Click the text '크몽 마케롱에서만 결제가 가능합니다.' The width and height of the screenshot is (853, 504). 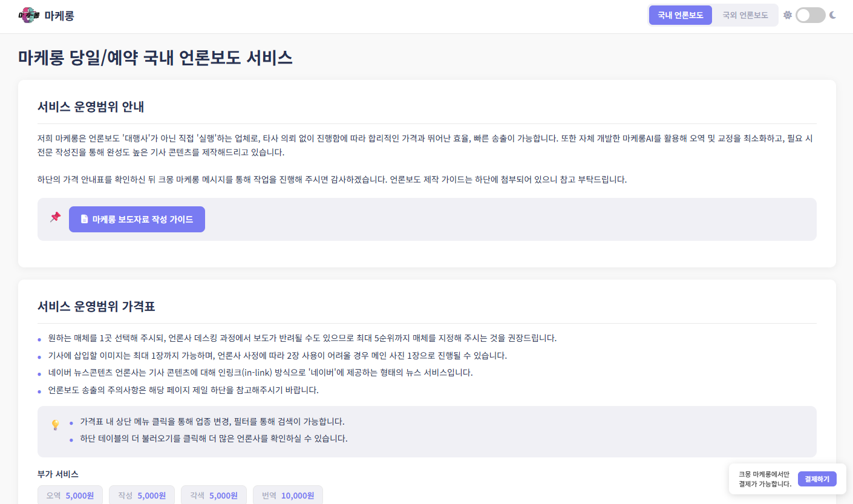tap(765, 479)
